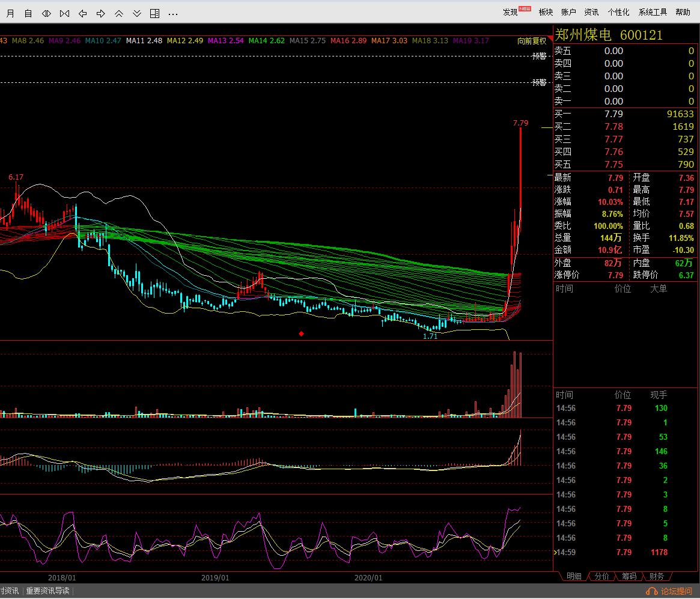Go back with the left arrow icon
The height and width of the screenshot is (599, 700).
pos(82,13)
